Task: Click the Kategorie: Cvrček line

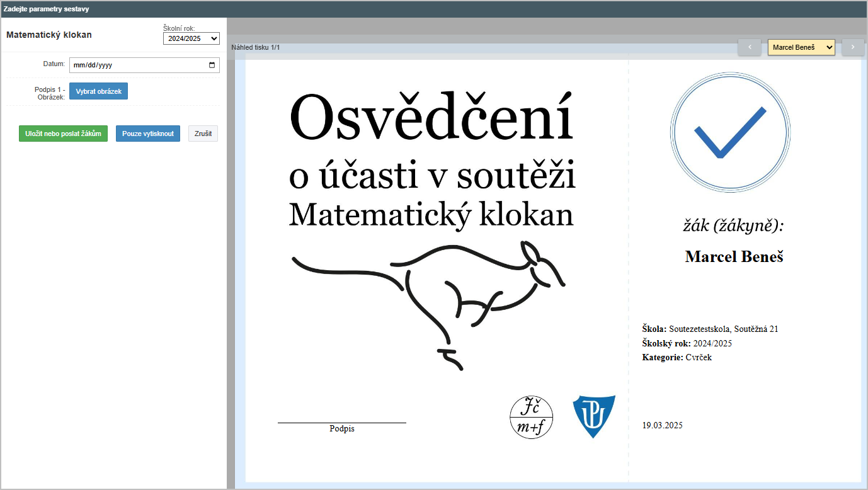Action: [x=677, y=357]
